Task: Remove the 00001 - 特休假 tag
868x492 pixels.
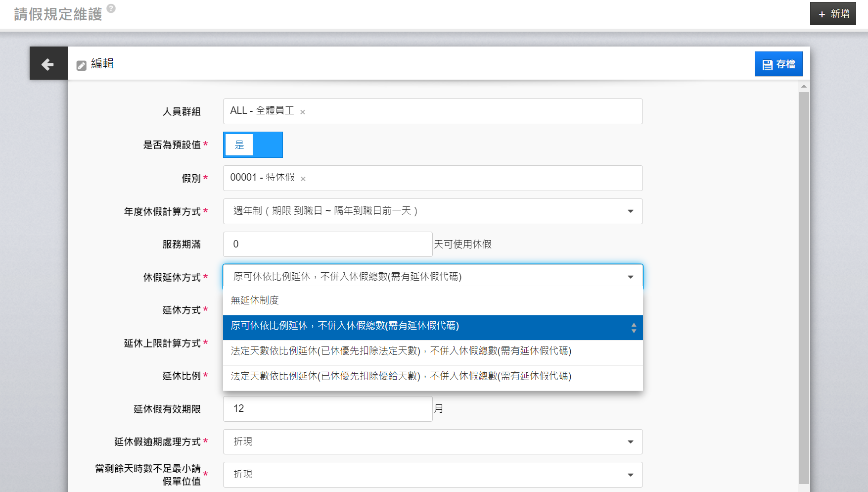Action: [303, 179]
